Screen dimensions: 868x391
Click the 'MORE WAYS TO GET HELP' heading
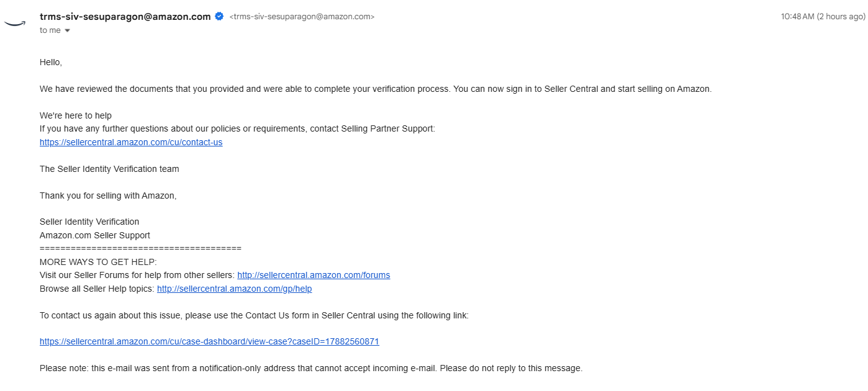pos(98,262)
